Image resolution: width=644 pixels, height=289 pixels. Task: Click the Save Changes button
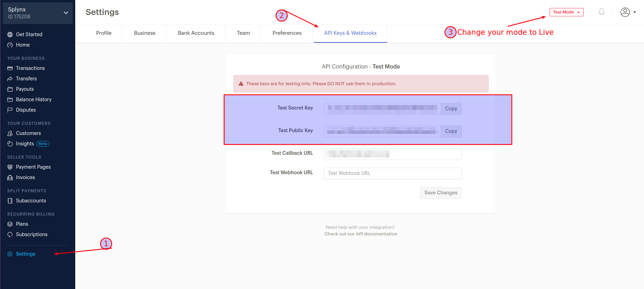pyautogui.click(x=441, y=193)
